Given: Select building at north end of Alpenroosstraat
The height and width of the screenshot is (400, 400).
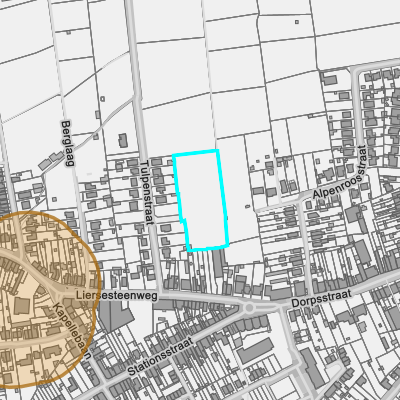Looking at the screenshot, I should [x=329, y=79].
